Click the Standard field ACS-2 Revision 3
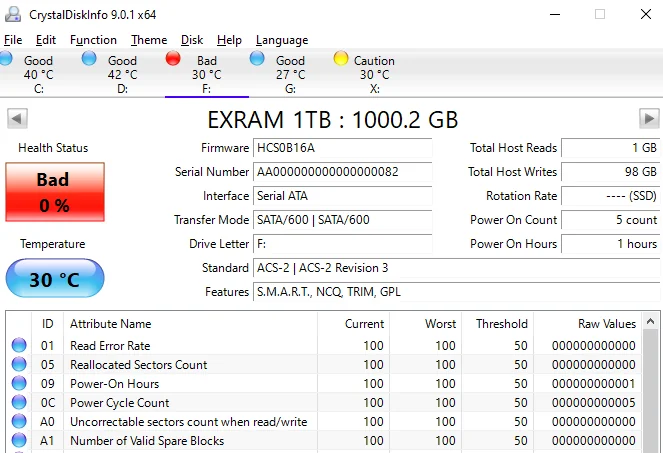Viewport: 663px width, 453px height. pos(456,268)
